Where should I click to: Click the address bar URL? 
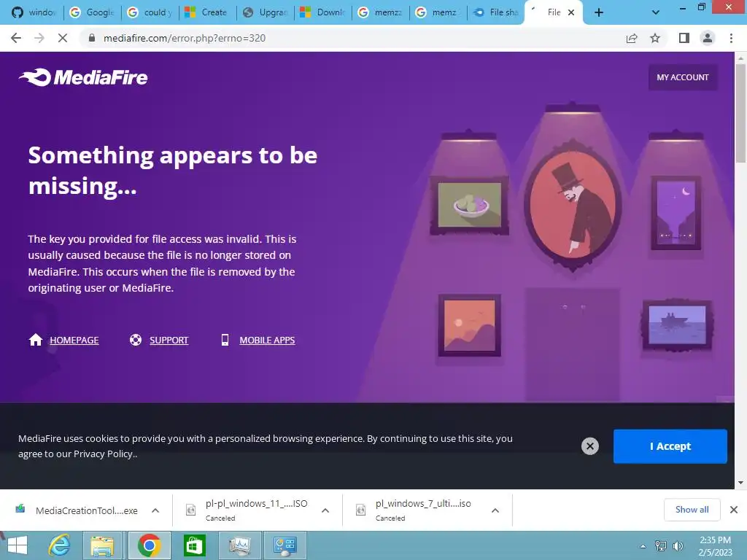click(x=185, y=38)
